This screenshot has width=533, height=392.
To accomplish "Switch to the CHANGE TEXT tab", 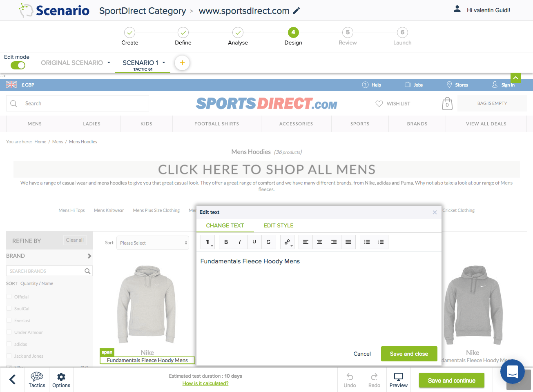I will point(225,225).
